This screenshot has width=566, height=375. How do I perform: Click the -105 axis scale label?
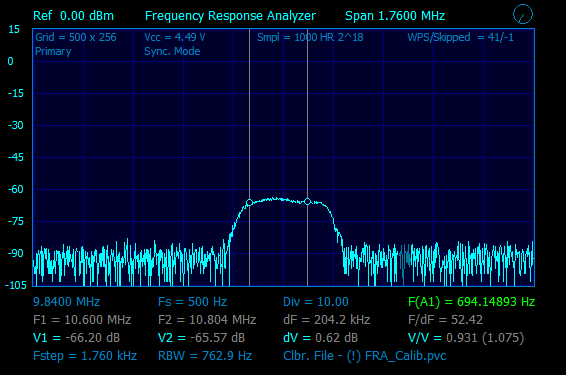[16, 285]
